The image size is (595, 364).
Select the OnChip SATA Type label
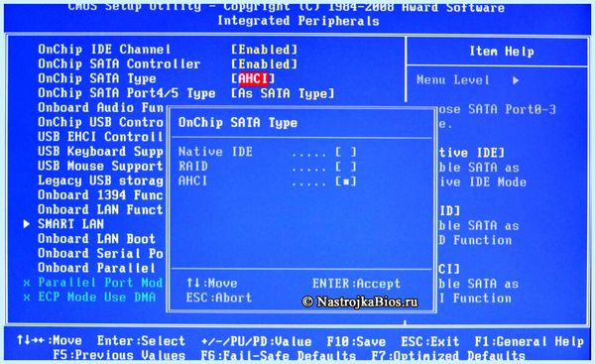[x=97, y=78]
